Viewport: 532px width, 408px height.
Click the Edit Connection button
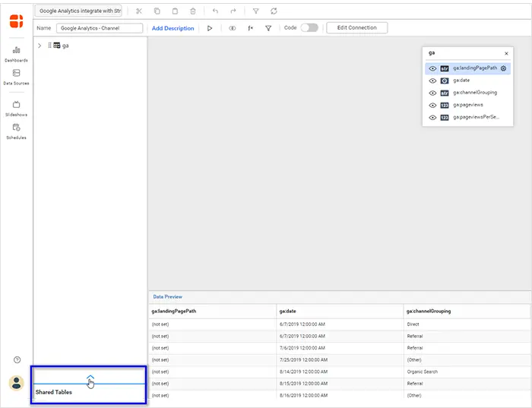click(356, 28)
